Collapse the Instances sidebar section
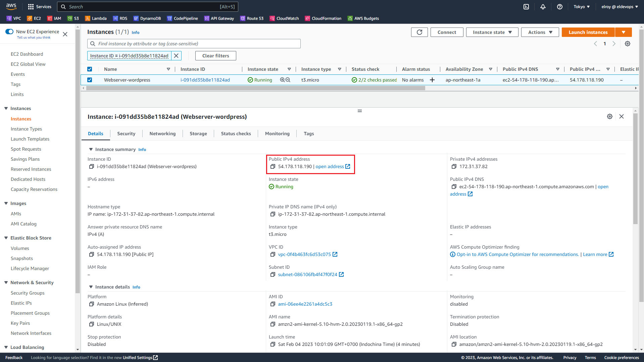Image resolution: width=644 pixels, height=362 pixels. 6,108
